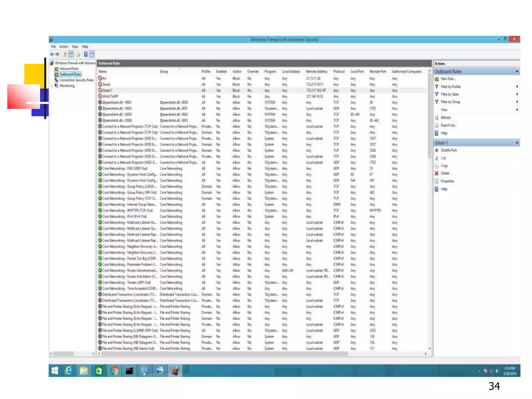Click the New Rule action icon

[437, 79]
